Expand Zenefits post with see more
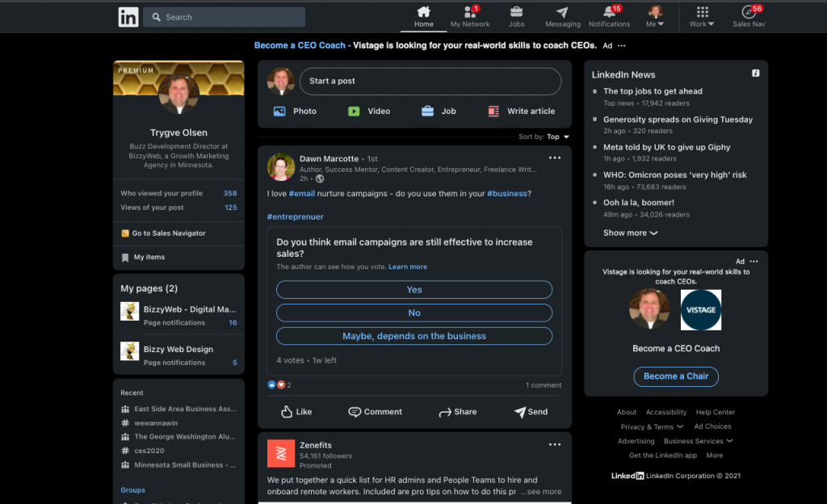827x504 pixels. click(x=541, y=491)
